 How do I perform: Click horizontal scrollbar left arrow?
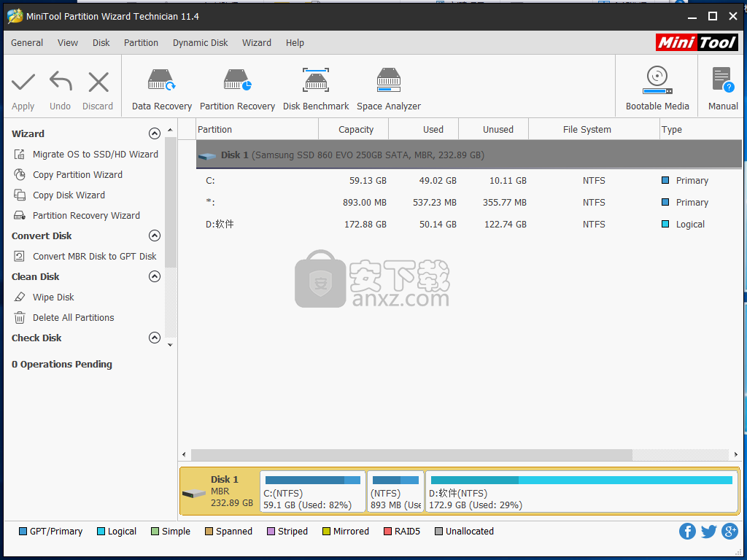click(x=185, y=455)
